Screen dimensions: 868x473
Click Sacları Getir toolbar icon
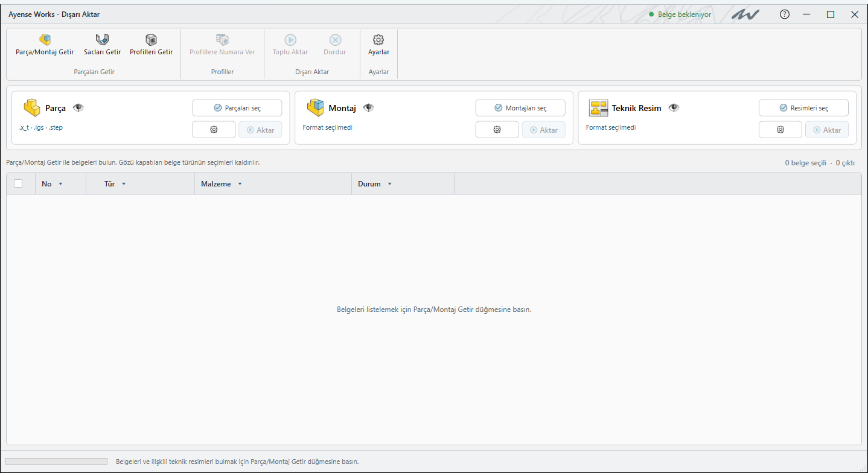[102, 40]
